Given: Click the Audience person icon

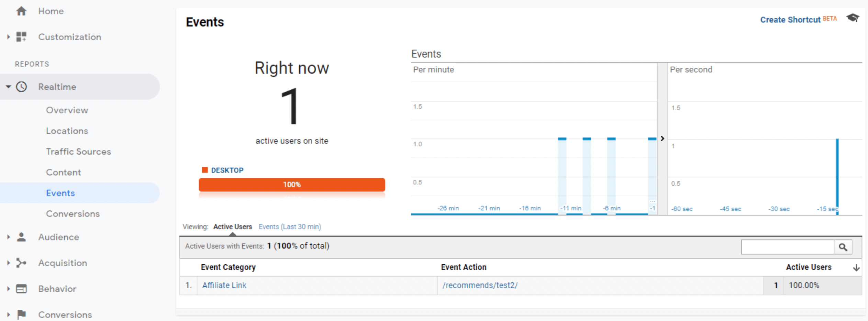Looking at the screenshot, I should pos(21,237).
